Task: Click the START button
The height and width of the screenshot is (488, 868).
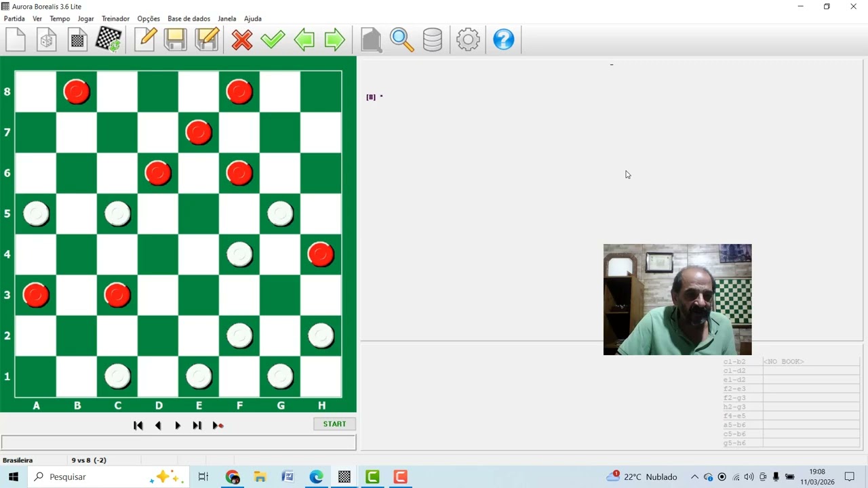Action: click(x=334, y=424)
